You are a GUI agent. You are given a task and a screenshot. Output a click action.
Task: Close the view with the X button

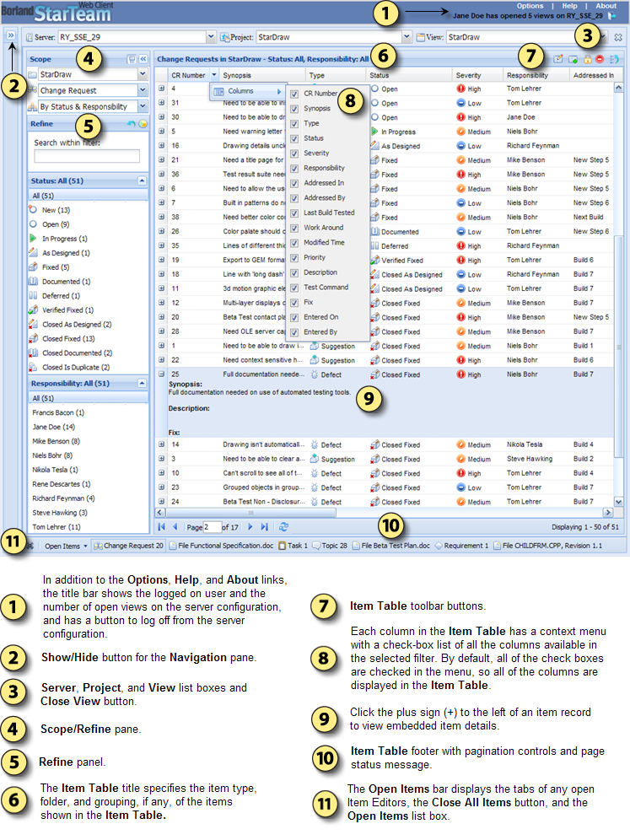(618, 37)
